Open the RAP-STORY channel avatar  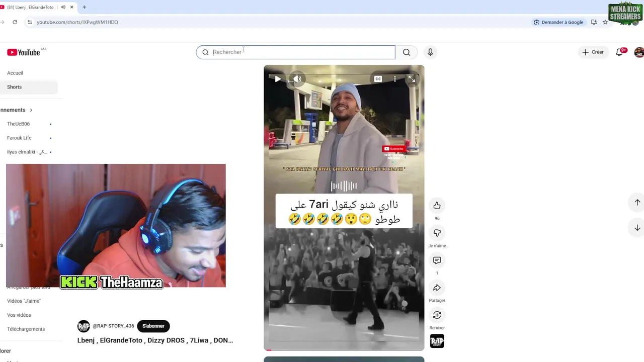(x=84, y=326)
